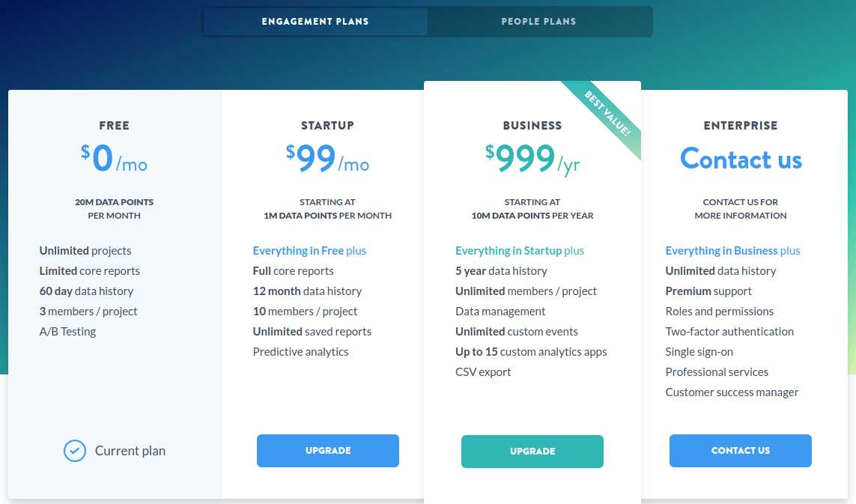Switch to the People Plans tab
Image resolution: width=856 pixels, height=504 pixels.
(x=538, y=22)
